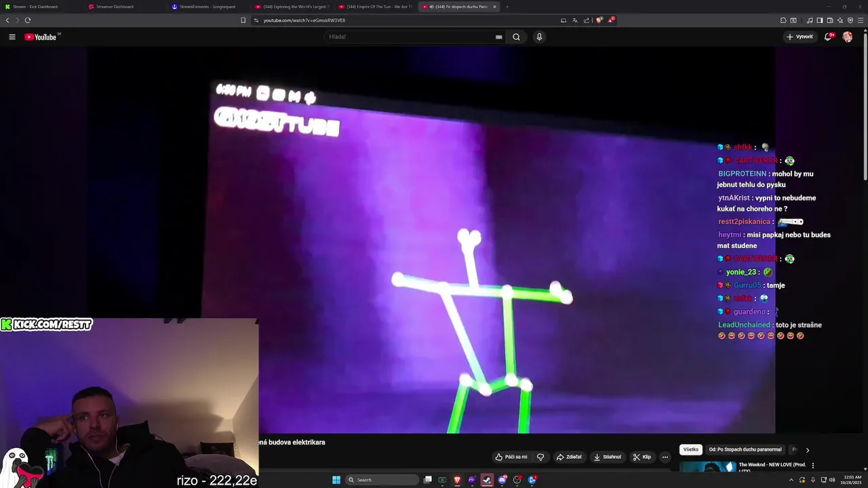Switch to StreamElements Songrequest tab
This screenshot has height=488, width=868.
click(209, 7)
